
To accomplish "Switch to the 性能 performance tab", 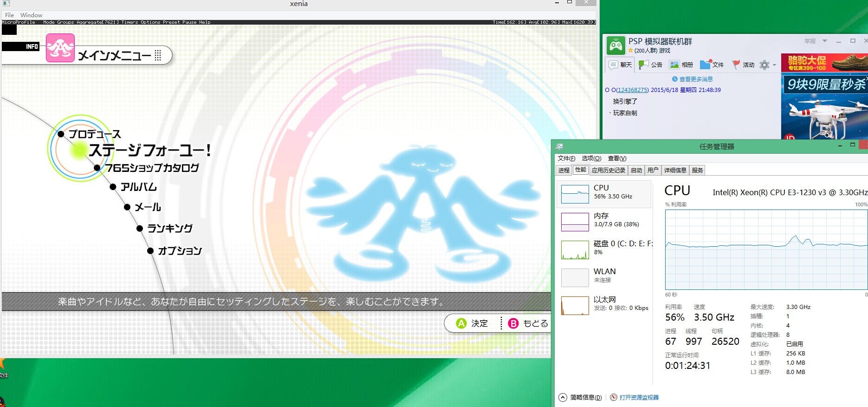I will tap(581, 170).
